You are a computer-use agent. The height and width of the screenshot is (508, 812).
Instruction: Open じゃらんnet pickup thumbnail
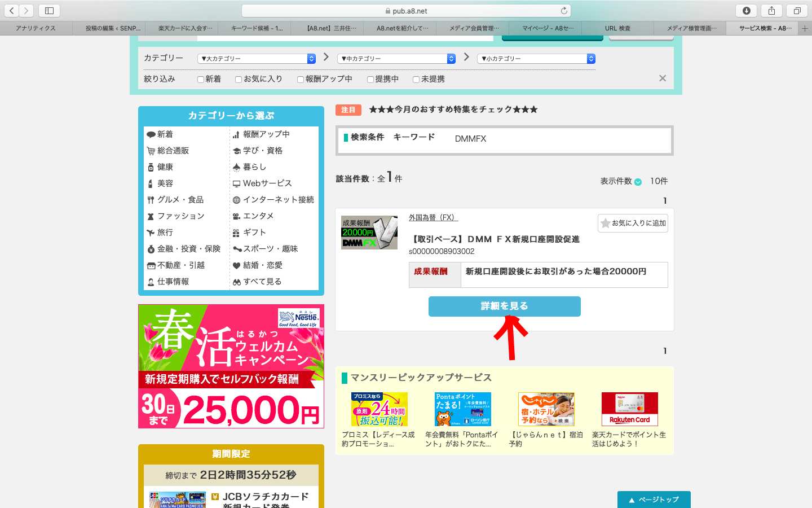(x=546, y=409)
